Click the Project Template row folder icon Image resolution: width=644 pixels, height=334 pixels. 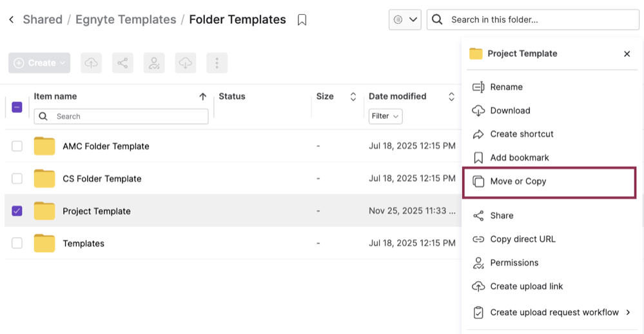coord(44,211)
